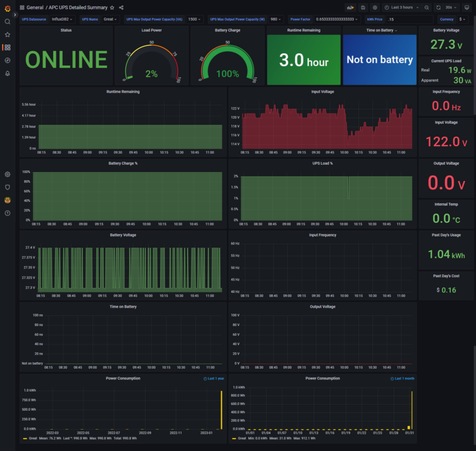Open the Share dashboard dialog
The width and height of the screenshot is (476, 451).
(122, 7)
